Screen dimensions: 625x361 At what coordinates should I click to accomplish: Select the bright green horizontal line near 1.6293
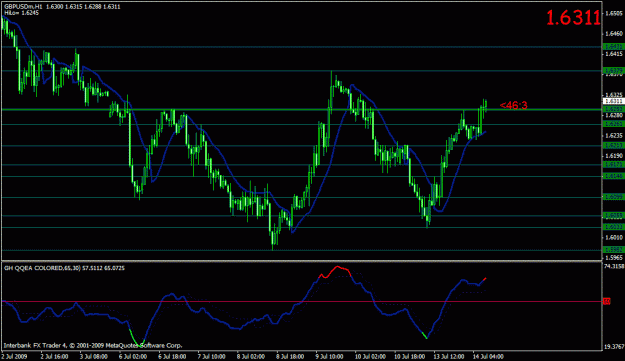(x=301, y=109)
